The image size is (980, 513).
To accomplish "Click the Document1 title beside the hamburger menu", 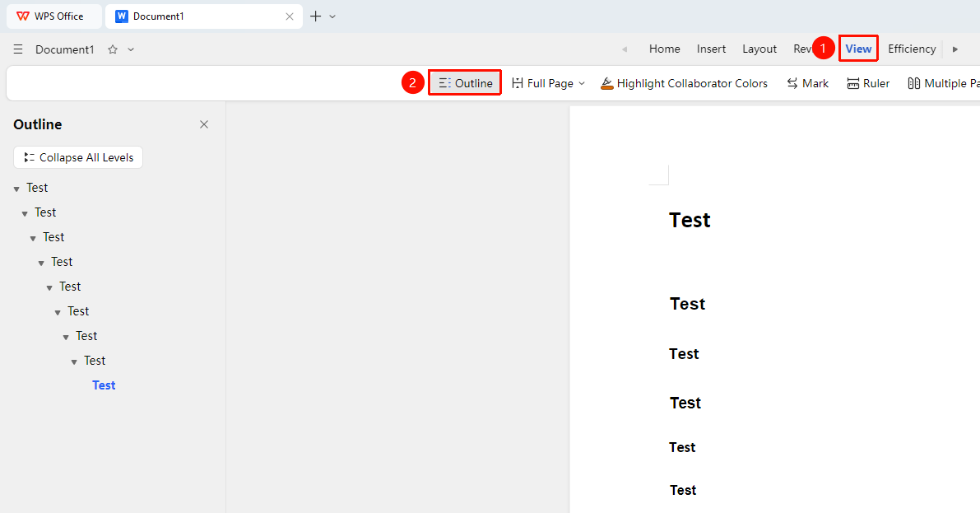I will coord(65,49).
